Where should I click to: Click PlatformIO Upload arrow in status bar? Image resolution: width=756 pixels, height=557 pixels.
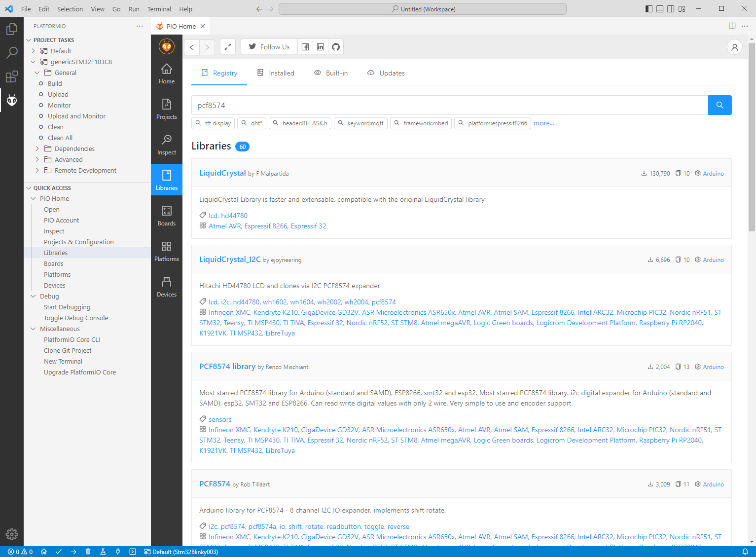[x=73, y=552]
